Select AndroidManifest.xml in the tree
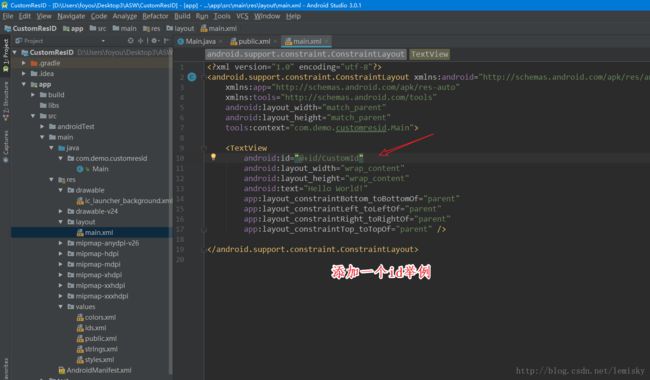The height and width of the screenshot is (380, 650). tap(95, 370)
